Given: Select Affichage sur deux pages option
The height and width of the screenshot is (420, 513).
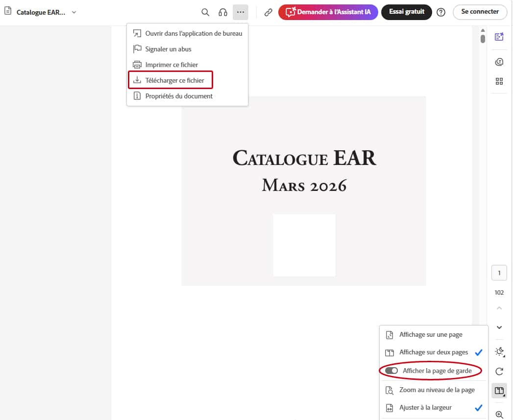Looking at the screenshot, I should click(x=433, y=352).
